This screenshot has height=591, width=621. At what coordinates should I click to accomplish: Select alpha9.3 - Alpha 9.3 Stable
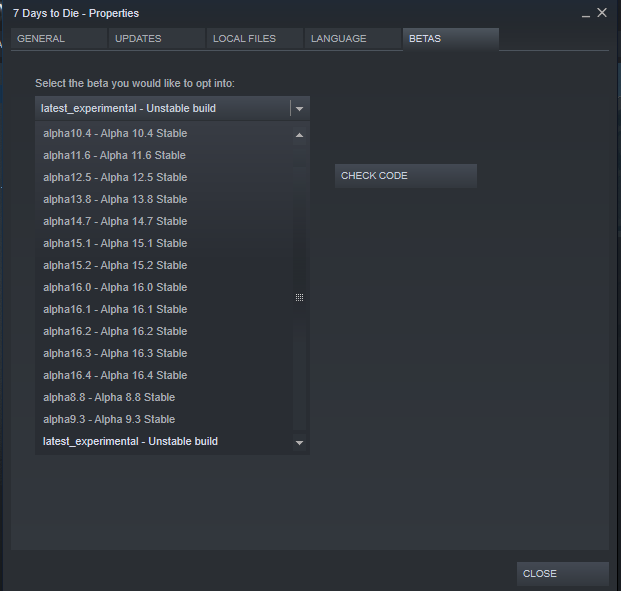(x=164, y=419)
